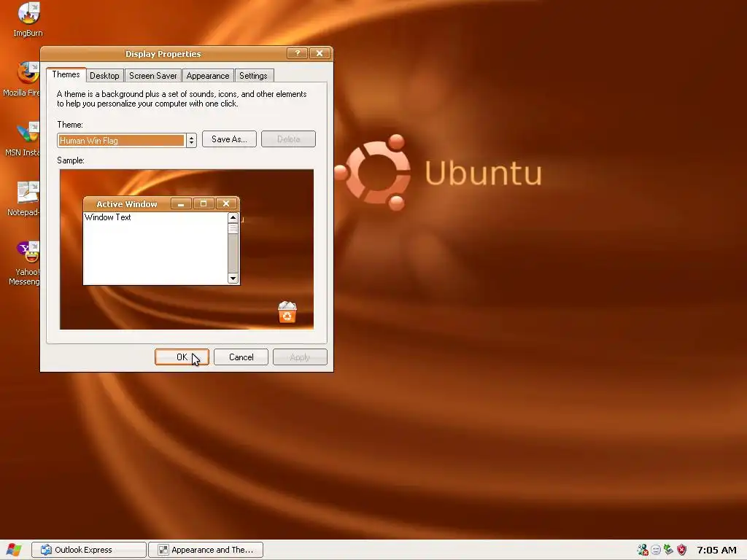Click the sample scrollbar down arrow
747x560 pixels.
(233, 279)
